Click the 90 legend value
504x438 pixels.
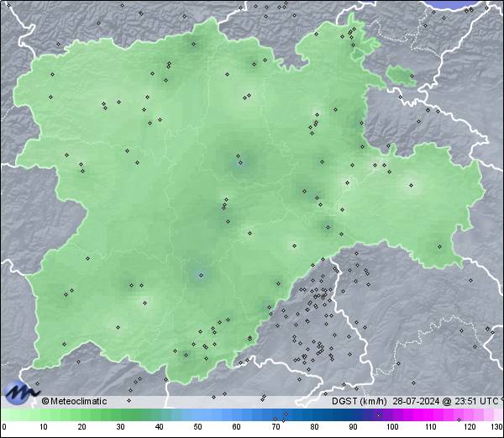(354, 427)
